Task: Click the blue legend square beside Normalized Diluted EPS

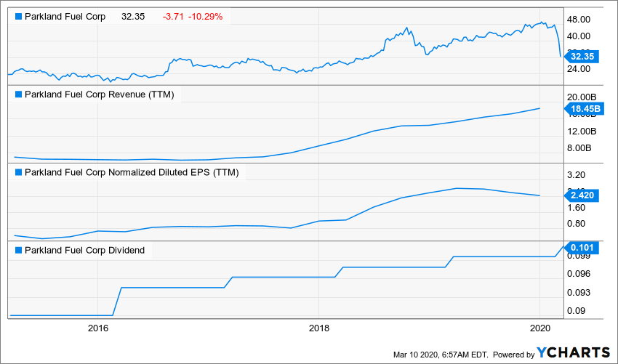Action: (x=18, y=172)
